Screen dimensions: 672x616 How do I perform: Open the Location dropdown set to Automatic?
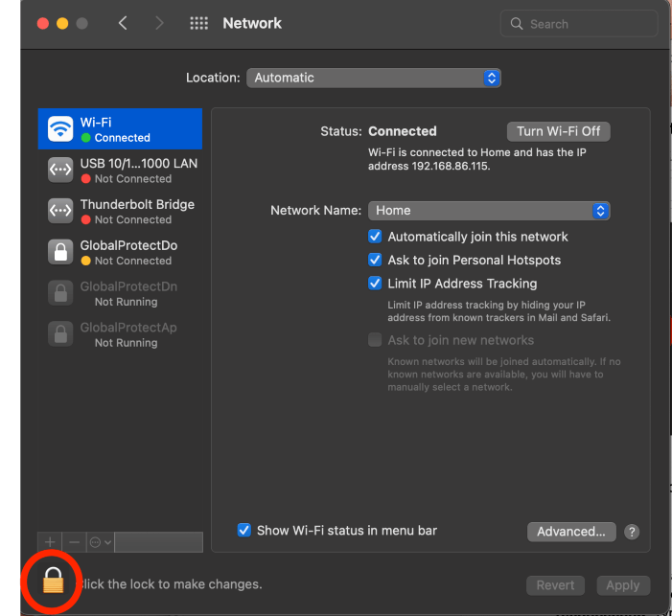(x=373, y=78)
